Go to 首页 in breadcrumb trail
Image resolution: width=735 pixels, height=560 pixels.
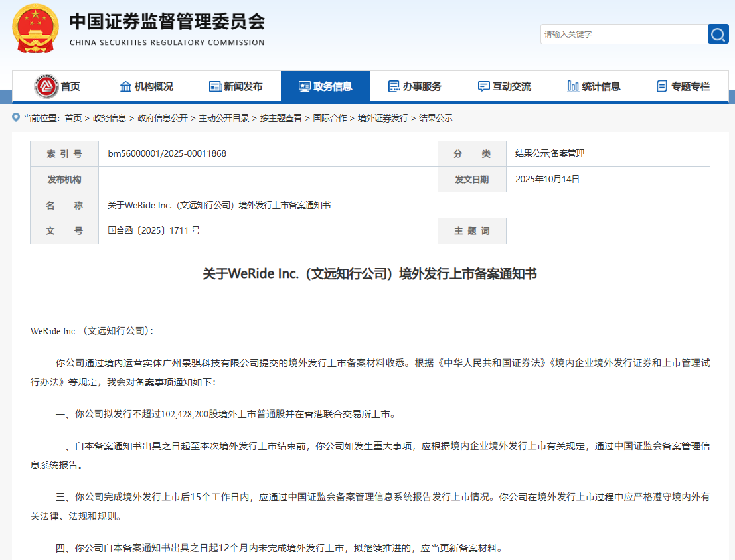tap(73, 118)
